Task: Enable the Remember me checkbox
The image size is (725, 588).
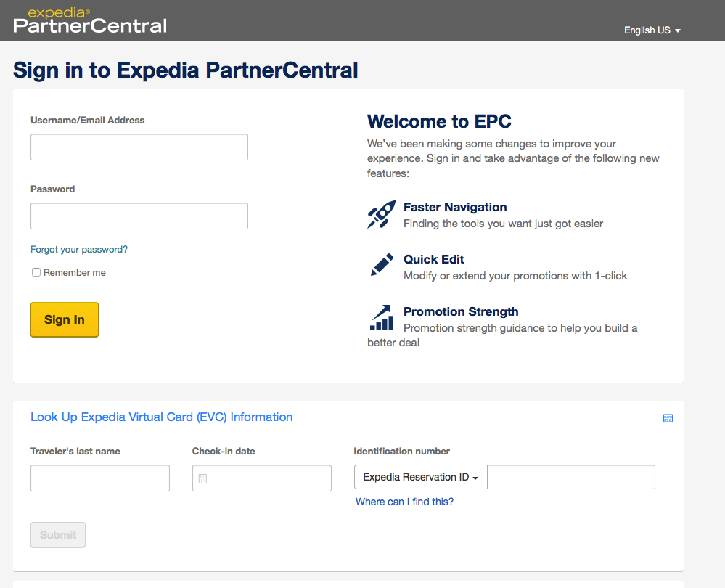Action: pos(36,273)
